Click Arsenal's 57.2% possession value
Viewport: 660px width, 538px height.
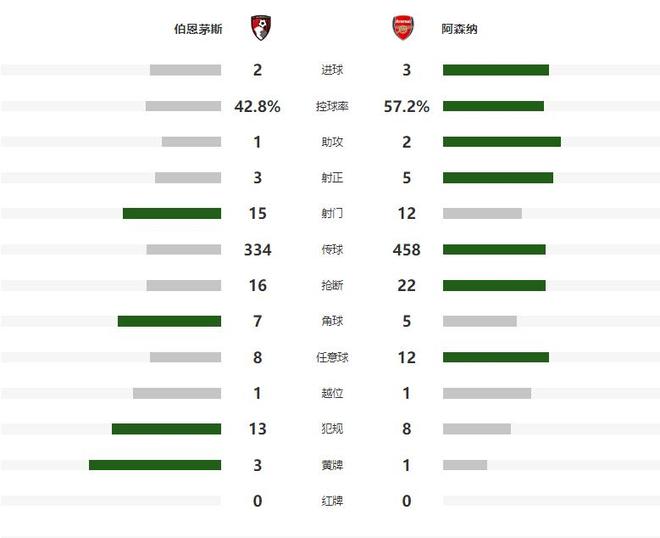[x=406, y=106]
